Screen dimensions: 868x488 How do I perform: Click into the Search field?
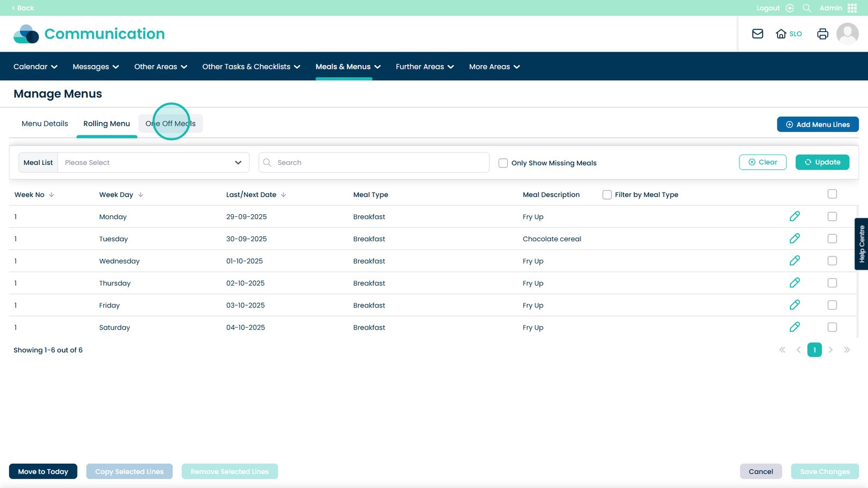pyautogui.click(x=380, y=163)
